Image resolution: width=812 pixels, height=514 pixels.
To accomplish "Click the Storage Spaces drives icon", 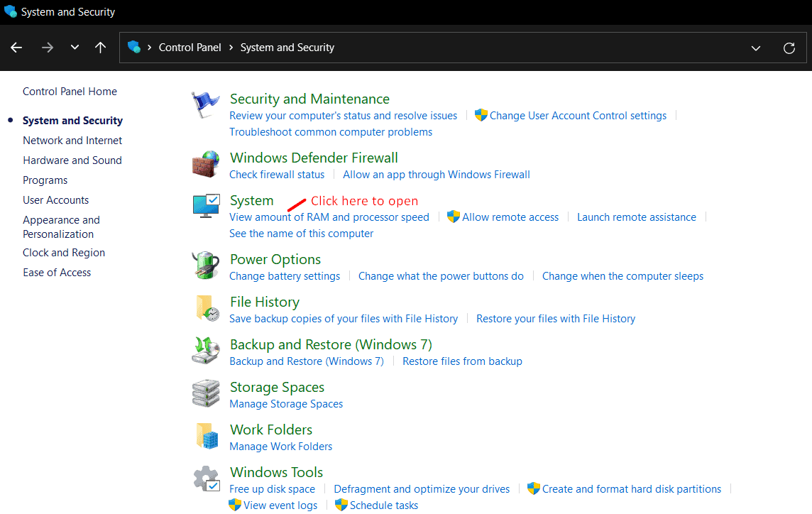I will [206, 394].
